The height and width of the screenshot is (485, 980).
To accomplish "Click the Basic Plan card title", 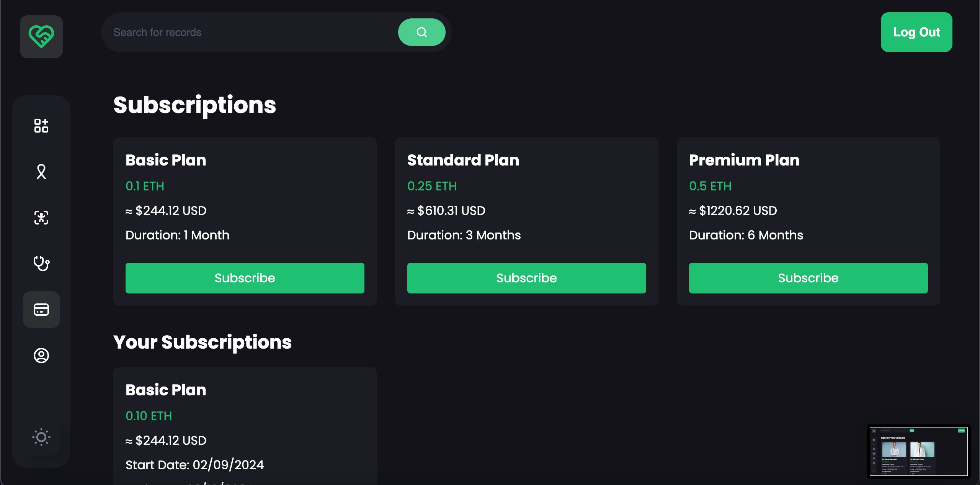I will 166,160.
